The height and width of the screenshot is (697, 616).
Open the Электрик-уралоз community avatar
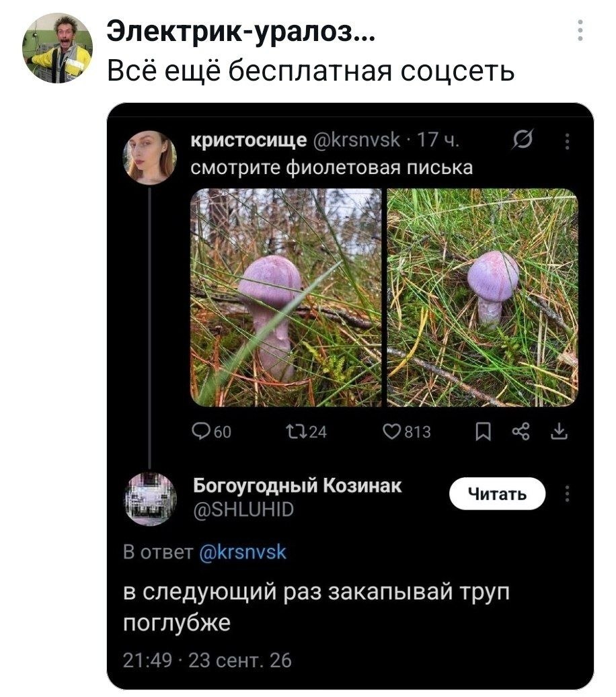click(57, 48)
